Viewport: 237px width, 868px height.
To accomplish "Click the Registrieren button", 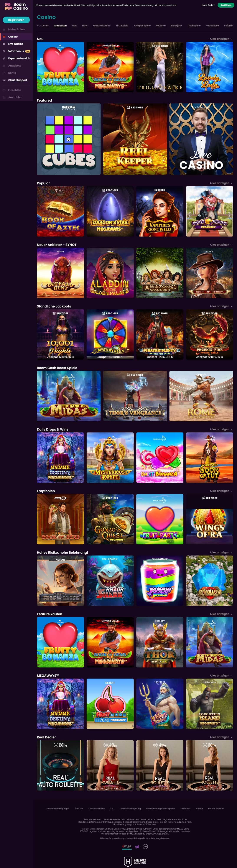I will click(x=16, y=20).
